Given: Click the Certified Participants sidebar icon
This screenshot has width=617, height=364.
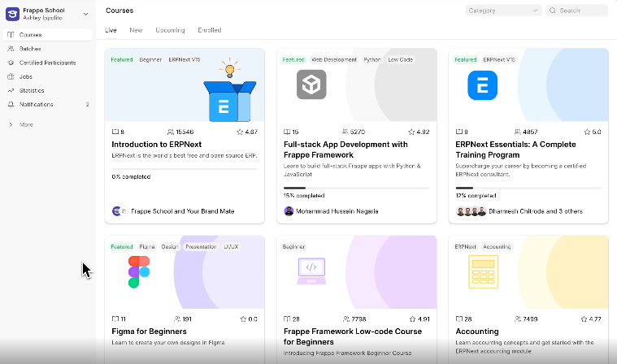Looking at the screenshot, I should pyautogui.click(x=11, y=63).
